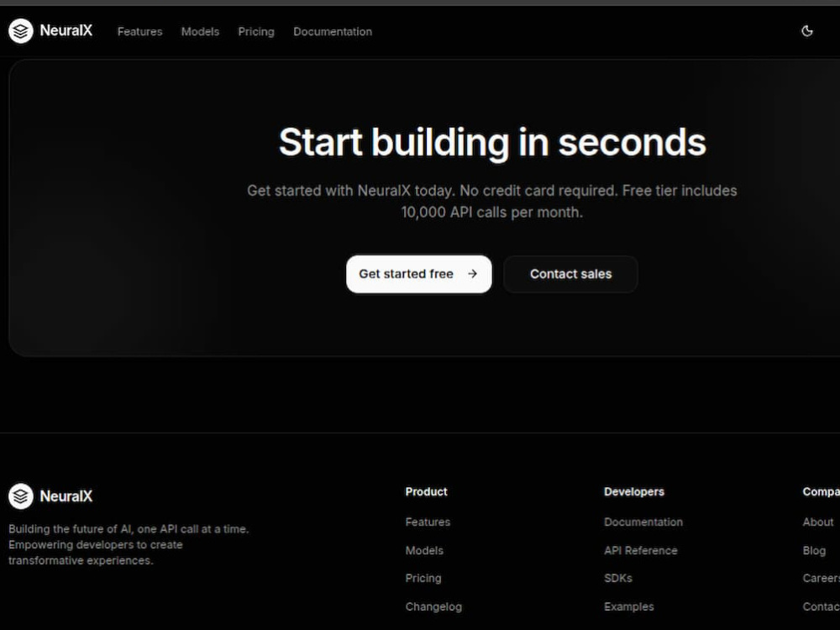Click the '10,000 API calls per month' text

pos(491,213)
